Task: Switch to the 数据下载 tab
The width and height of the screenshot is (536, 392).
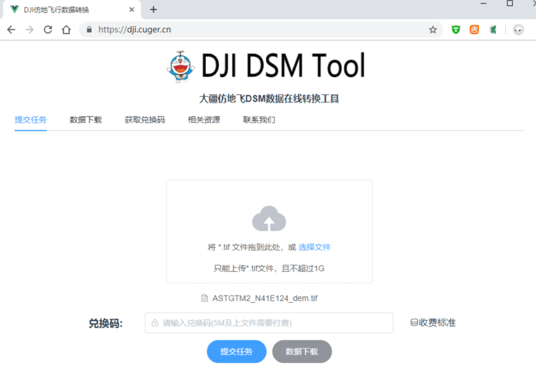Action: [x=85, y=120]
